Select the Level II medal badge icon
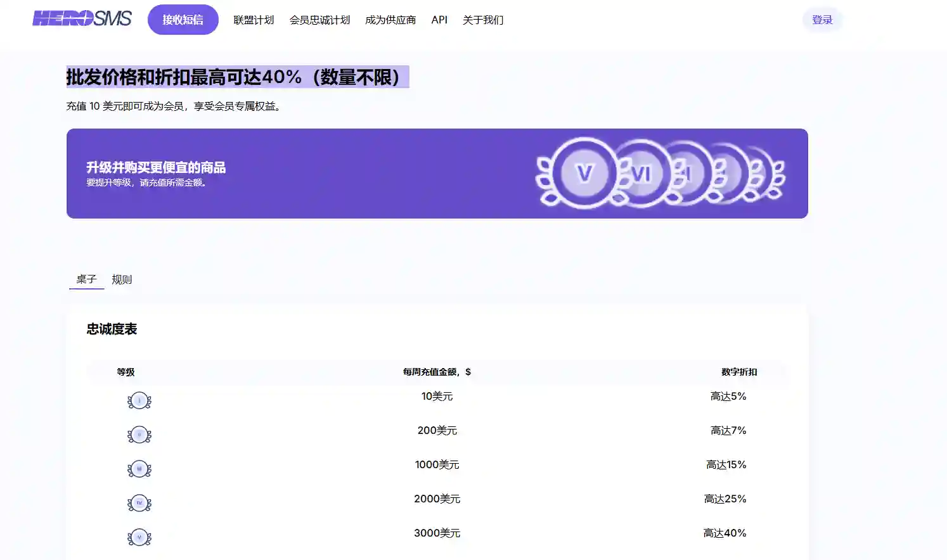The width and height of the screenshot is (947, 560). point(139,435)
